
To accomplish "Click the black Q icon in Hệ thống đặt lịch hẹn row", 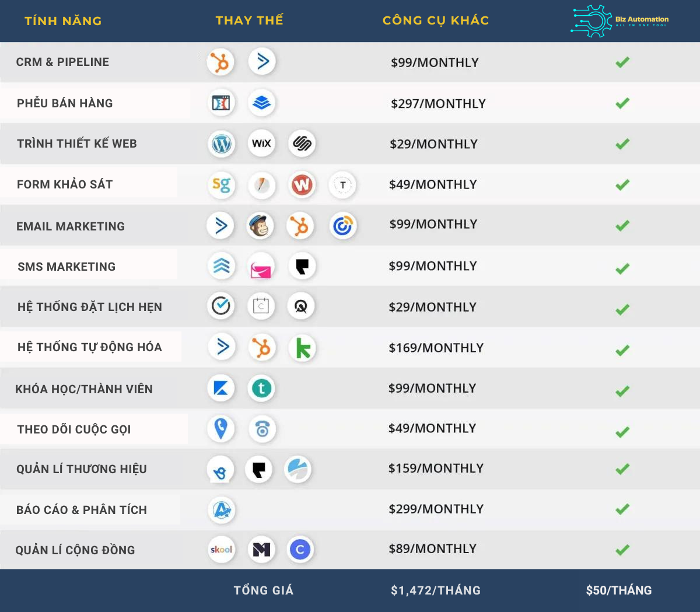I will pos(301,306).
